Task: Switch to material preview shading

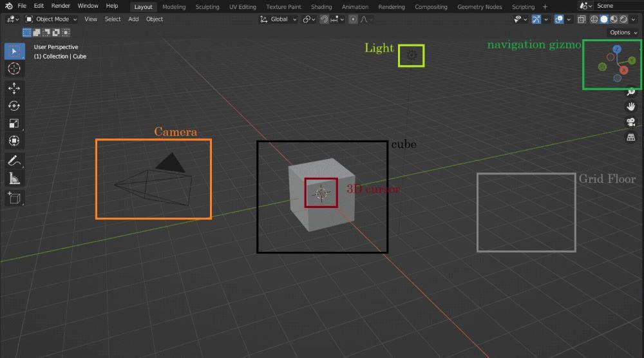Action: click(614, 19)
